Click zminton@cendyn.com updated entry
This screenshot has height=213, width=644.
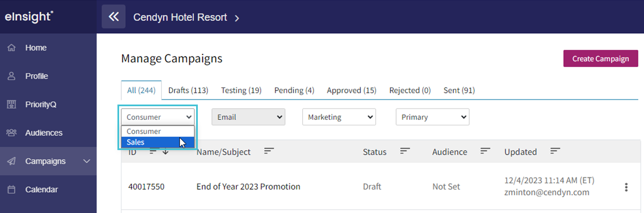click(547, 192)
